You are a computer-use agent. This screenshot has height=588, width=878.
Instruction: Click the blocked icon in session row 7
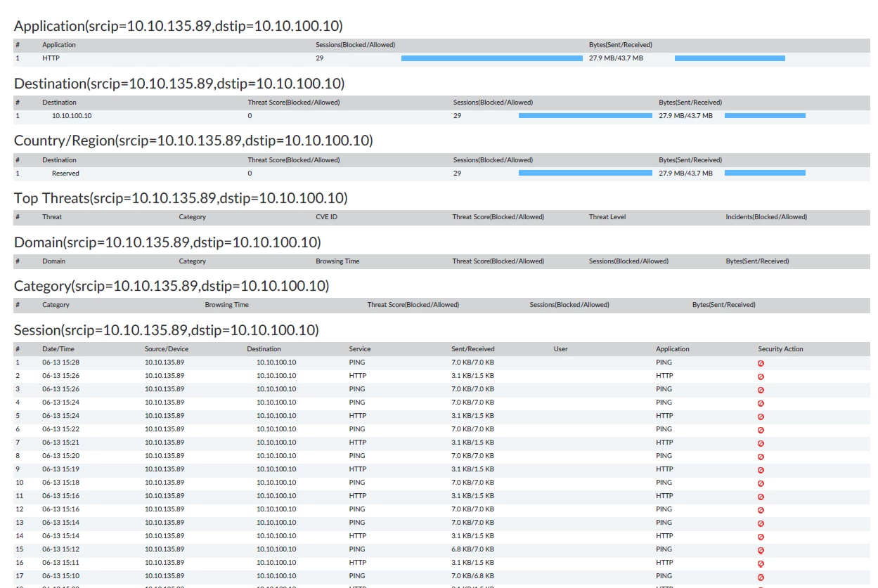(x=761, y=443)
